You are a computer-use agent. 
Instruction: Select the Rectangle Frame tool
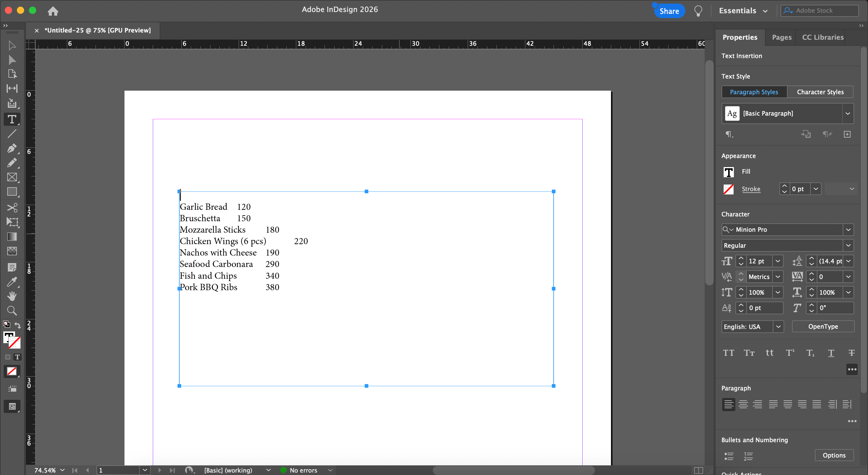point(12,177)
